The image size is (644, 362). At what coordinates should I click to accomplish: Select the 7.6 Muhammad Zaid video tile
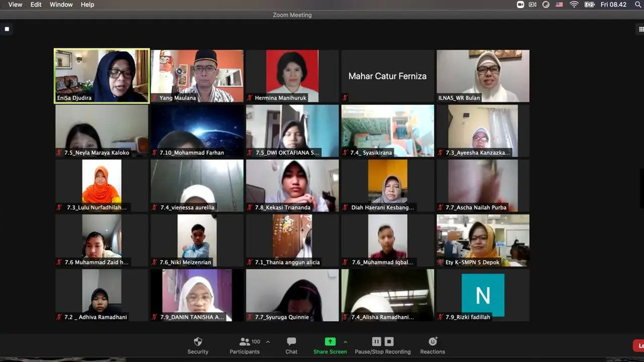tap(102, 240)
